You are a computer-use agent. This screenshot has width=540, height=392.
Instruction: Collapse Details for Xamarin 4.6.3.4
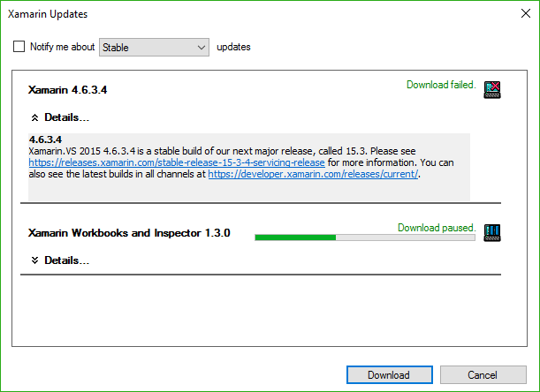click(60, 117)
